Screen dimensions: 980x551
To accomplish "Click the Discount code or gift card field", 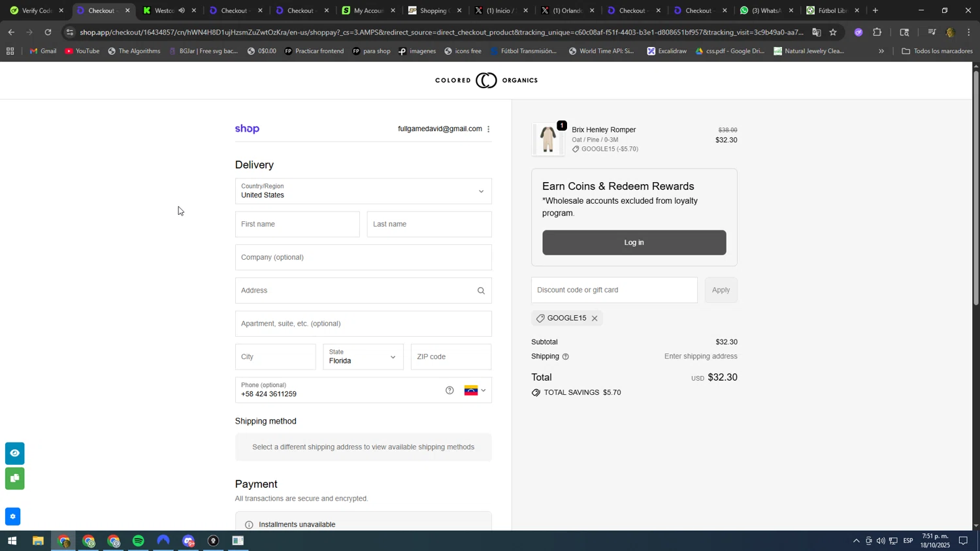I will tap(614, 290).
